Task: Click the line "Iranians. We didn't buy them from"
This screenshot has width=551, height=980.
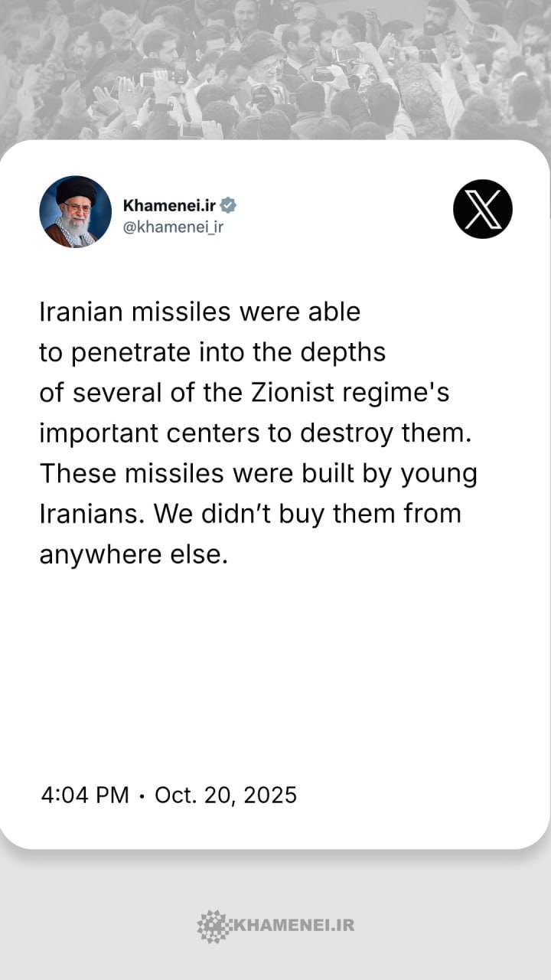Action: (250, 514)
